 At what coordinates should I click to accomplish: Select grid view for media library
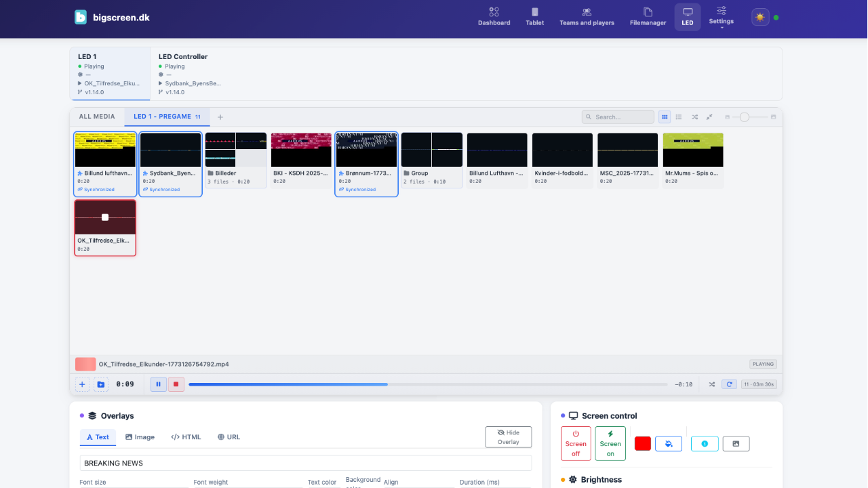tap(664, 117)
